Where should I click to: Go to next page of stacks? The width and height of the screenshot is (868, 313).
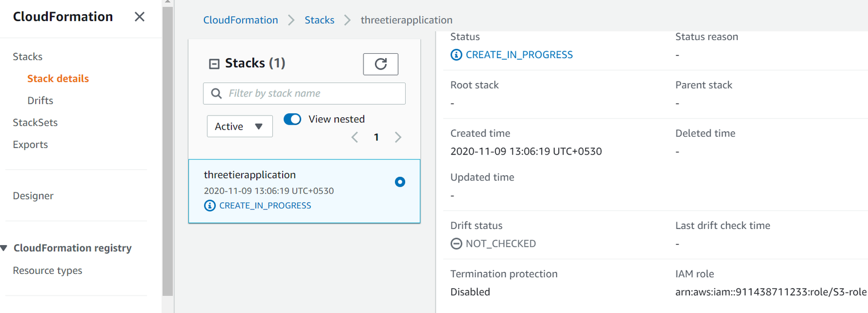click(x=398, y=137)
